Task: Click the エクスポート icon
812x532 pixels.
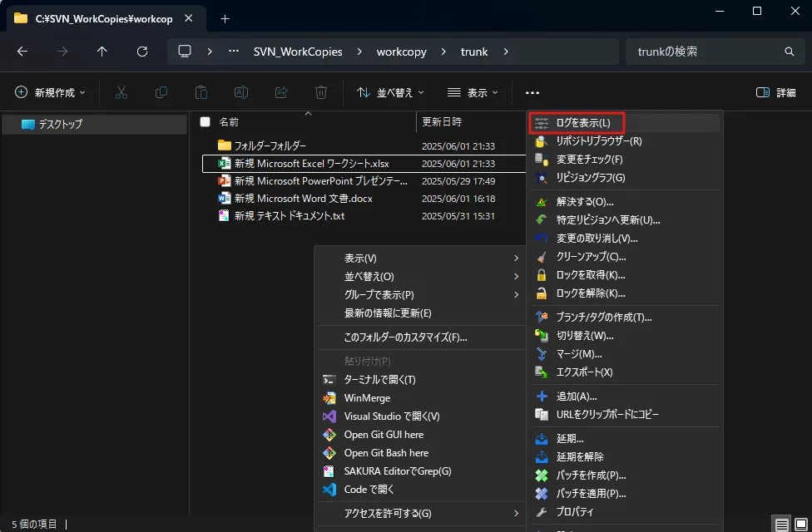Action: tap(541, 372)
